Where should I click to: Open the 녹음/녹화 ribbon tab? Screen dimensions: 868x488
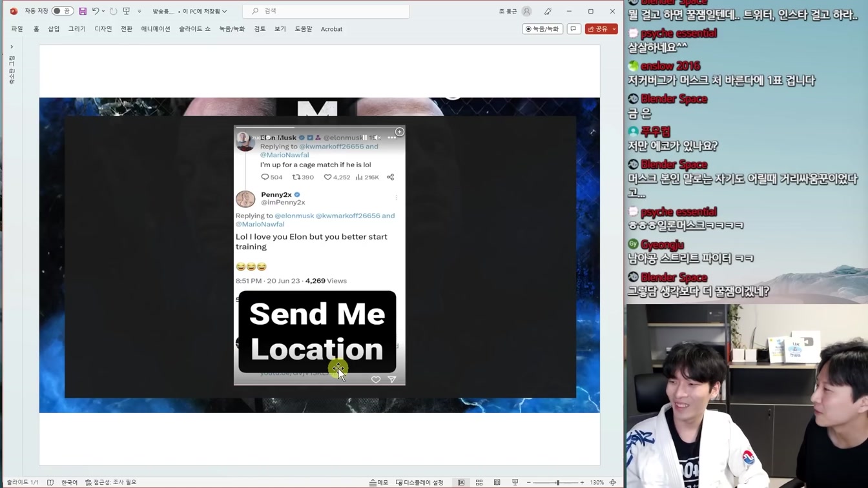coord(232,29)
